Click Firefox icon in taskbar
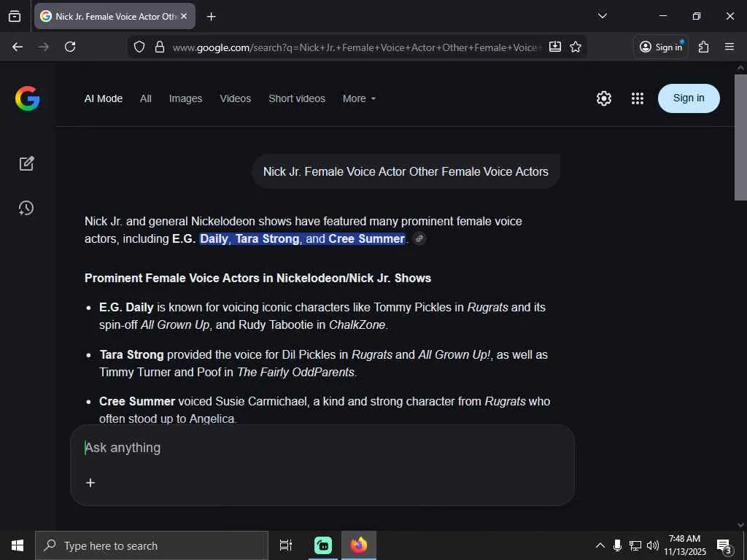747x560 pixels. point(359,545)
